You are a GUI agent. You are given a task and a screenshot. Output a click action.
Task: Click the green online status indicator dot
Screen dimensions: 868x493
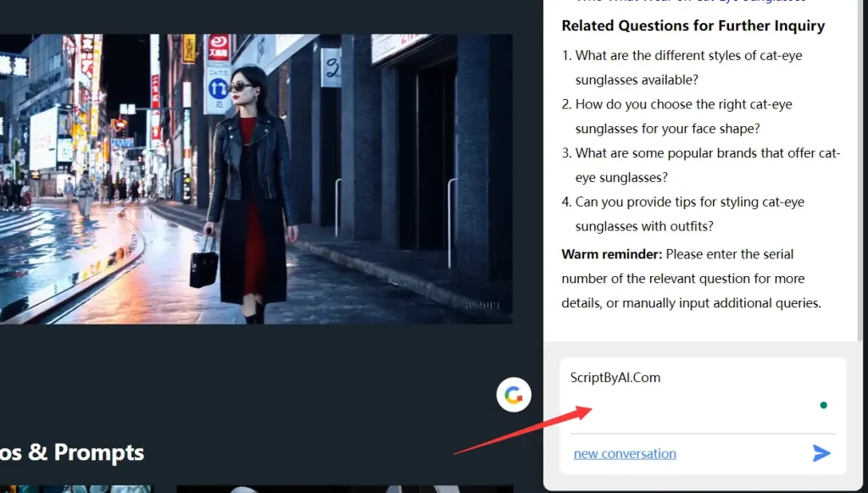(823, 405)
